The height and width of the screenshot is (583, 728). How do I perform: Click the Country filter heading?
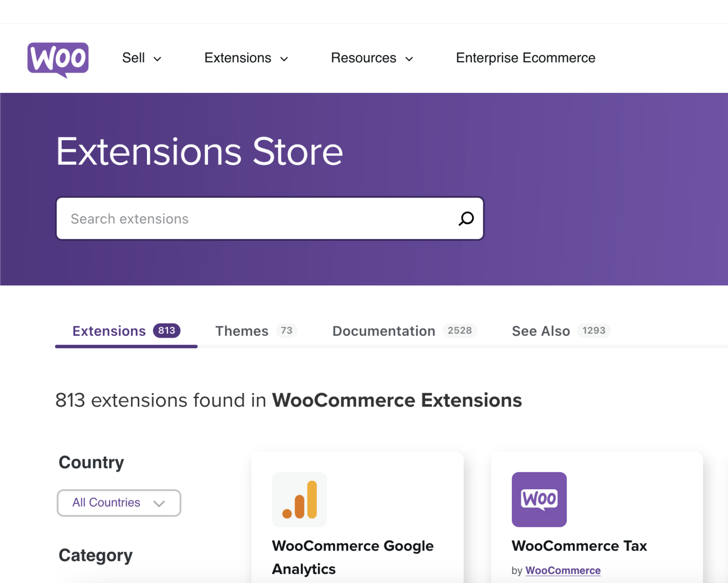(91, 462)
